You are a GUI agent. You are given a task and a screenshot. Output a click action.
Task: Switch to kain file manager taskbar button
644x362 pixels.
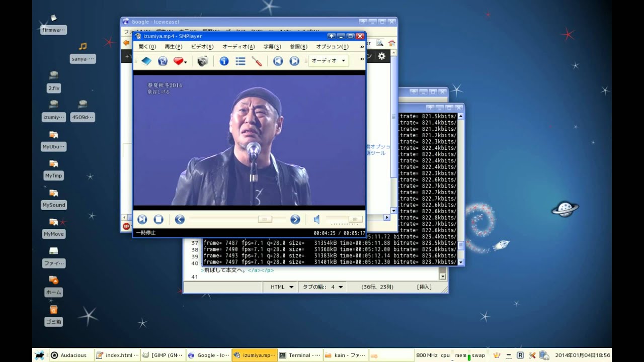click(346, 355)
